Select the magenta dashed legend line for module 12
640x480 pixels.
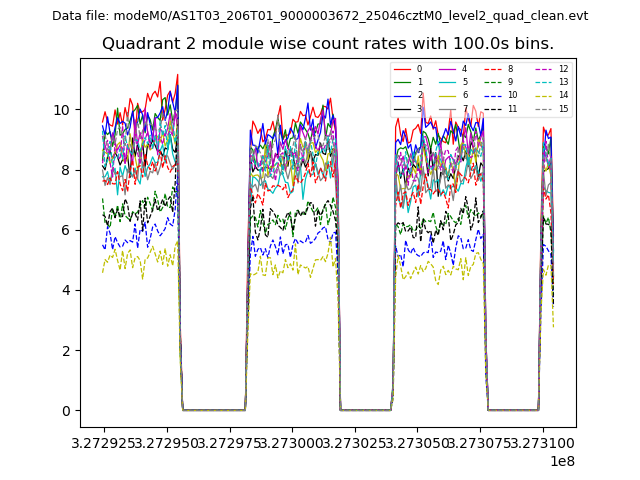[x=543, y=69]
